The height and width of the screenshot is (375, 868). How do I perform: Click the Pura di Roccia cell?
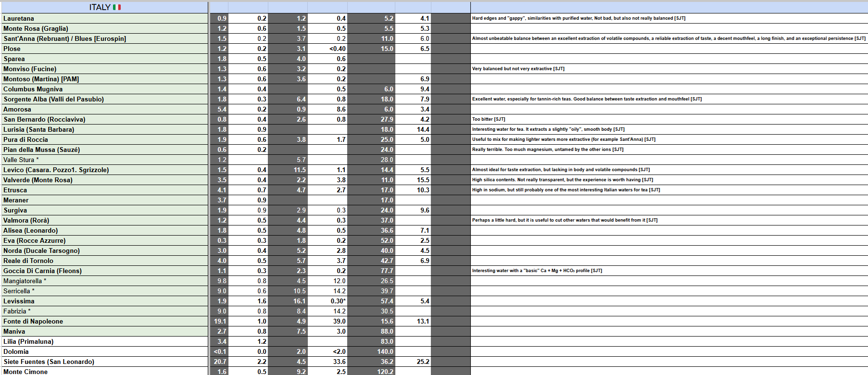104,139
